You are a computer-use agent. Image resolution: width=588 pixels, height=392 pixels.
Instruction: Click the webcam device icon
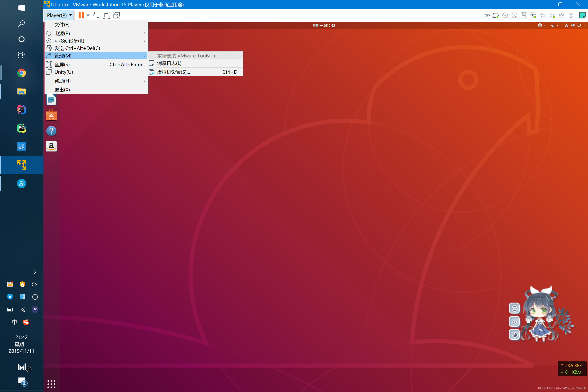coord(571,15)
